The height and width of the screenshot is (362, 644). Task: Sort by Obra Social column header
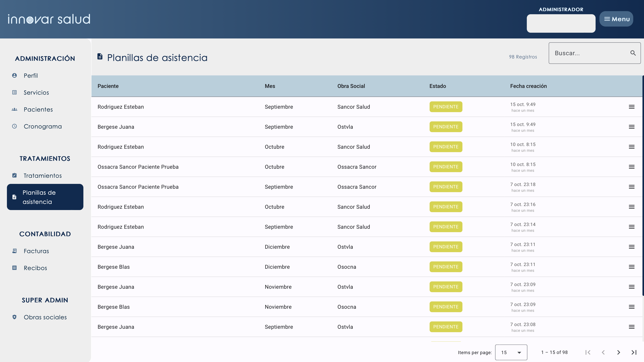pos(351,86)
